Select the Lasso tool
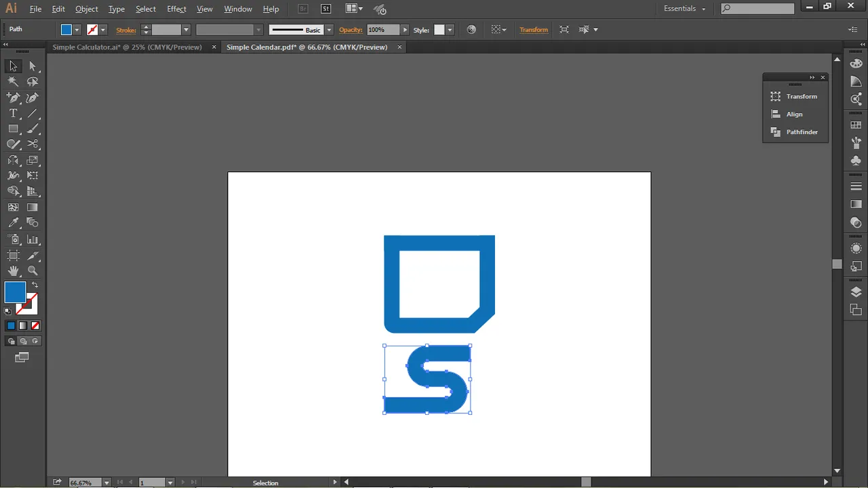Image resolution: width=868 pixels, height=488 pixels. point(33,81)
